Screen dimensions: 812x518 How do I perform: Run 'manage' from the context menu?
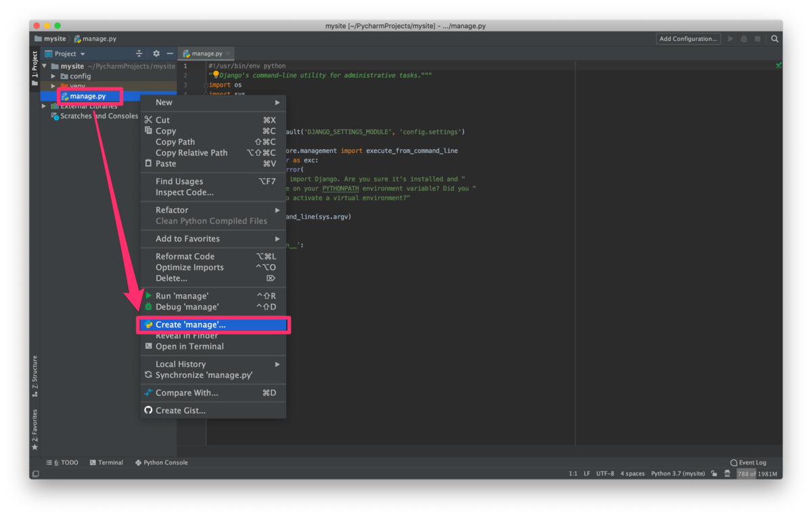point(213,295)
